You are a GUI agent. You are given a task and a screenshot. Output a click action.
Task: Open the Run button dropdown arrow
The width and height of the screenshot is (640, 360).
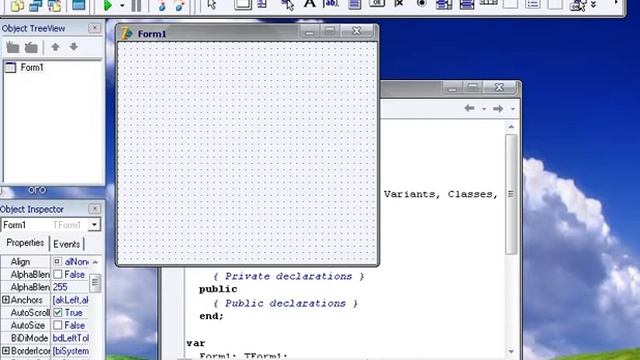coord(122,6)
